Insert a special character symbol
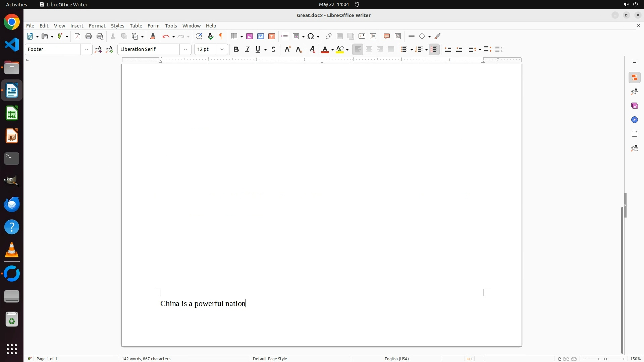 coord(311,36)
